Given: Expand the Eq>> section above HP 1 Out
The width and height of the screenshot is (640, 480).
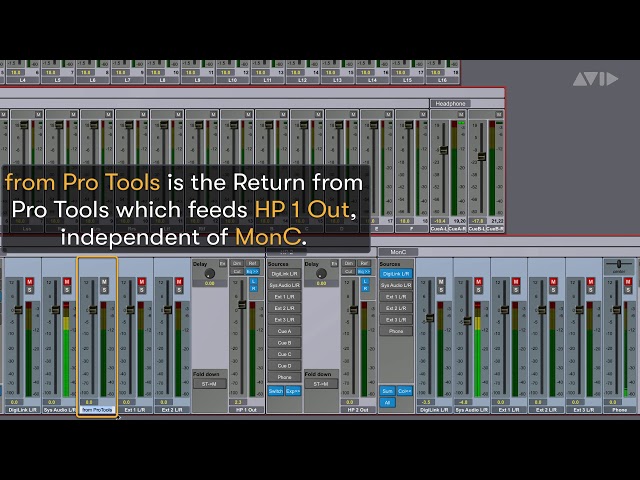Looking at the screenshot, I should point(252,271).
